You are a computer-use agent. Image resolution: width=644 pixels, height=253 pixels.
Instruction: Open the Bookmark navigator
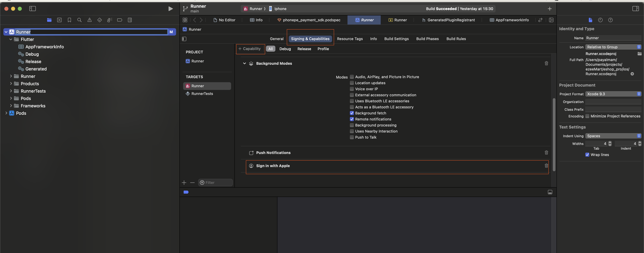[69, 20]
